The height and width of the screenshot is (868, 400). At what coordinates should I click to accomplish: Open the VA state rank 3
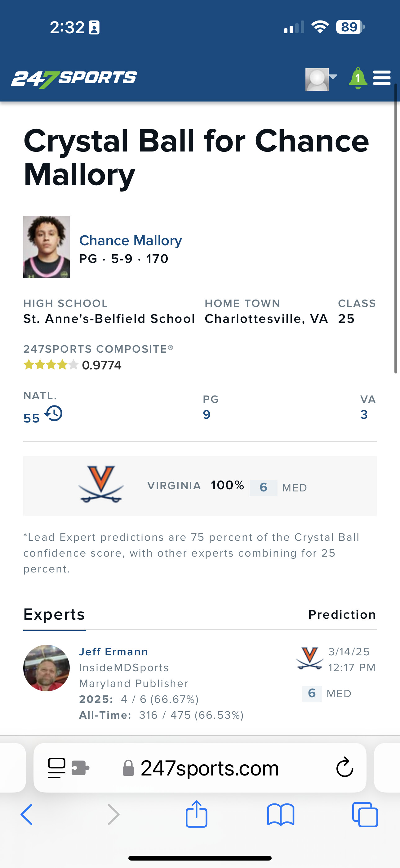click(364, 414)
